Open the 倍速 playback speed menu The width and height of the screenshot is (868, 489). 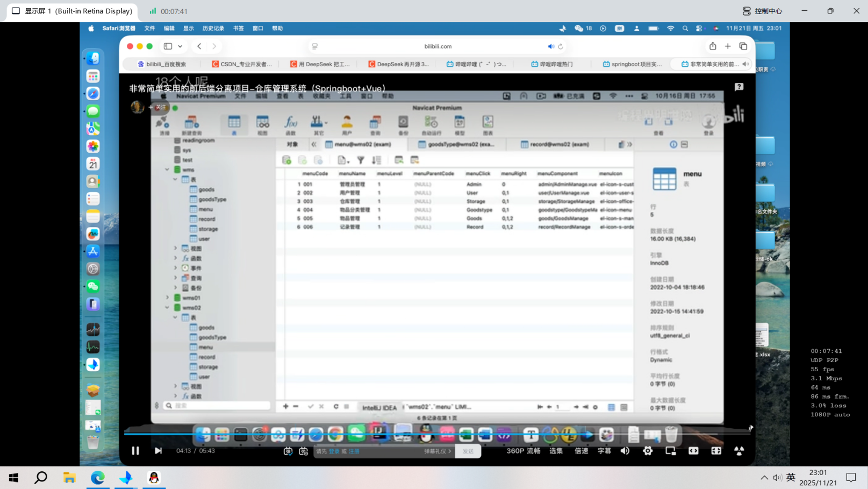click(582, 451)
